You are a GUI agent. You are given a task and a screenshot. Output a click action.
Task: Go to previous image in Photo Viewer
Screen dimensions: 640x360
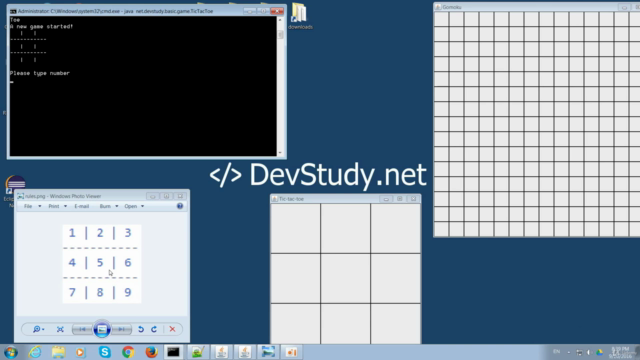[x=82, y=329]
